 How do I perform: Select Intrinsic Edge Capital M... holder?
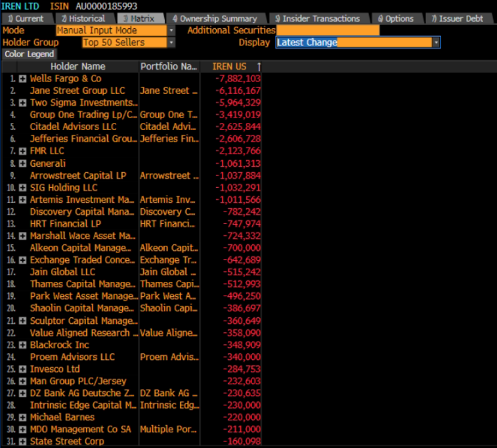[83, 405]
